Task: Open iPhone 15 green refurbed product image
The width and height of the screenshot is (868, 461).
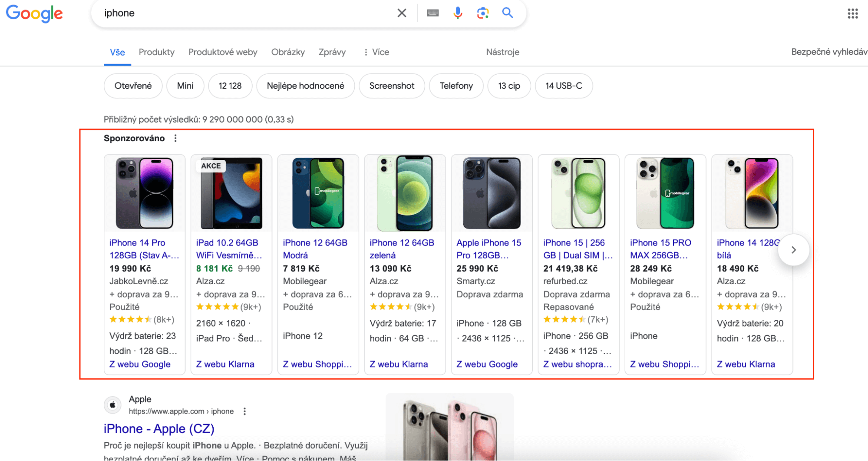Action: tap(579, 193)
